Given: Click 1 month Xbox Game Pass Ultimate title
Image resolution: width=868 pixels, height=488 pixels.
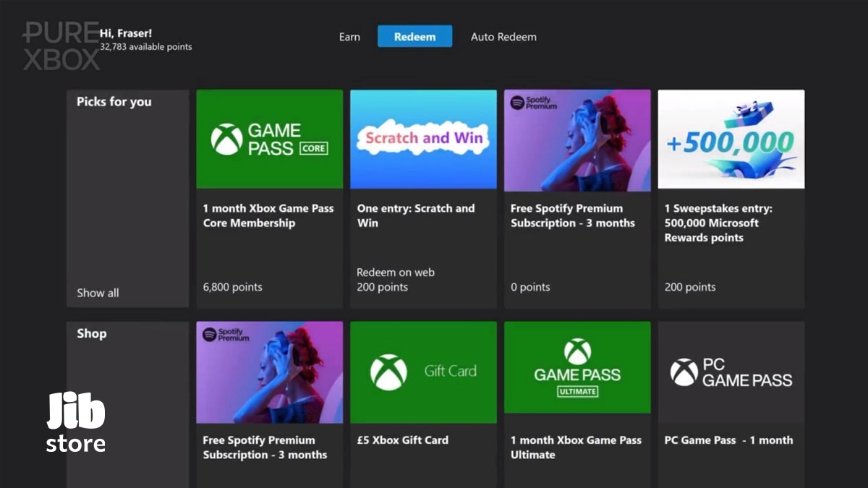Looking at the screenshot, I should point(576,448).
